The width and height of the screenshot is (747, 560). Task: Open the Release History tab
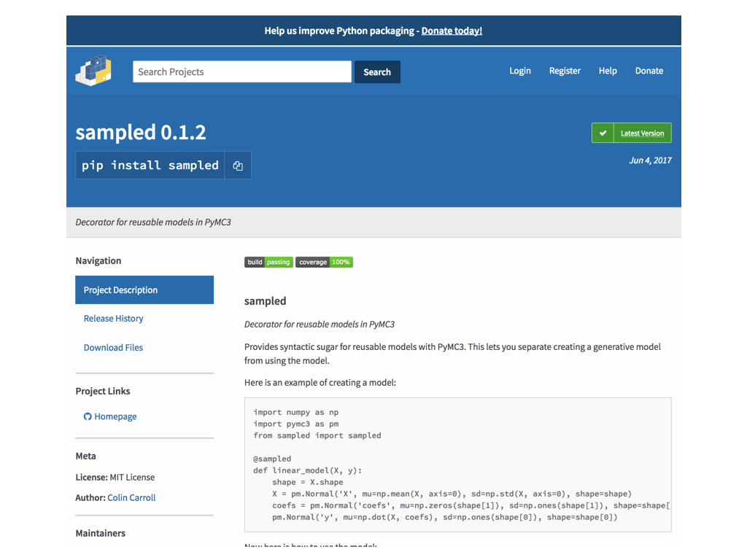tap(113, 318)
